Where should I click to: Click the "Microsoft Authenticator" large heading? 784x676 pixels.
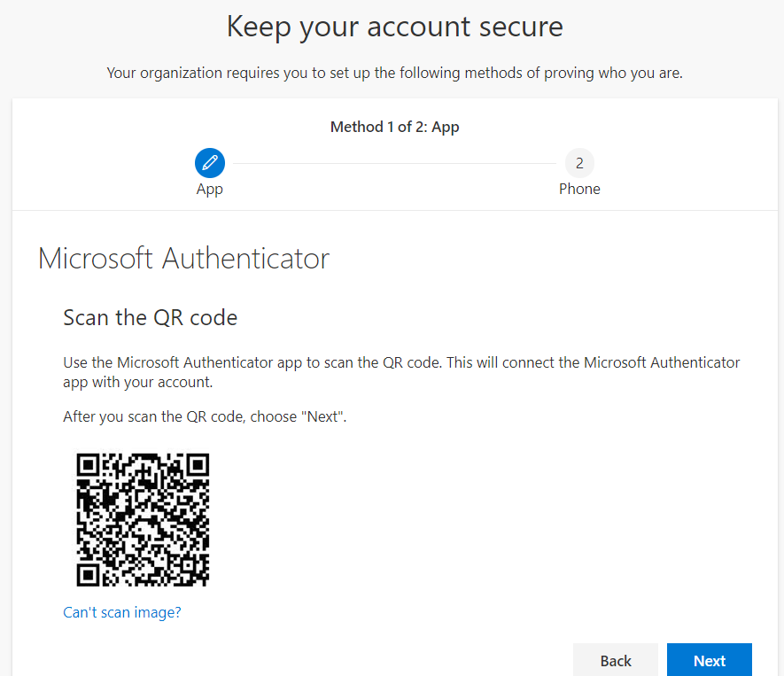183,259
